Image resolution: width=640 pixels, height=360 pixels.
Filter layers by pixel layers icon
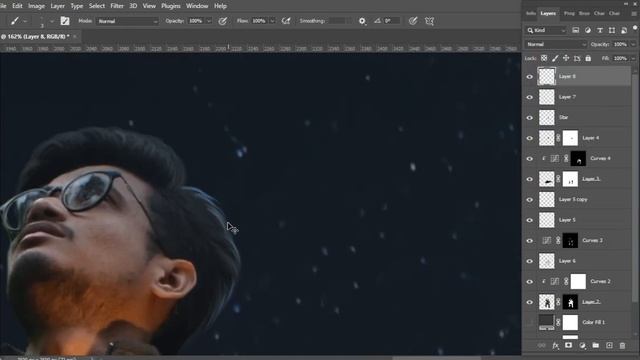tap(576, 30)
